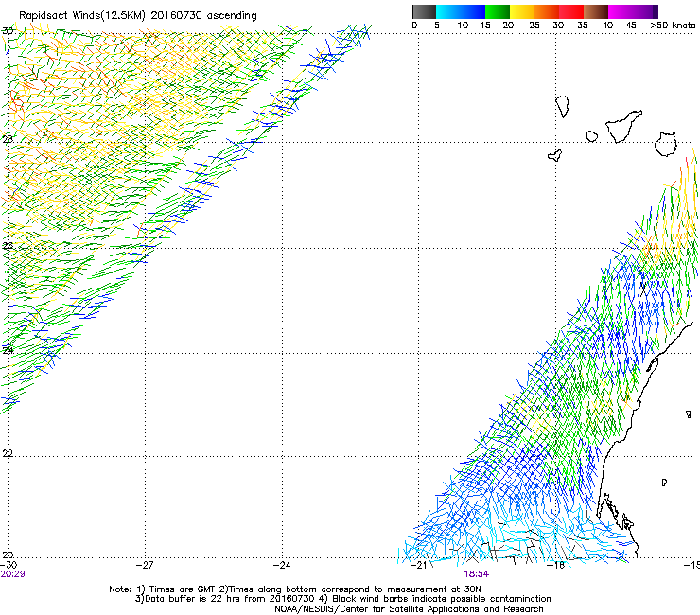Click the "-21" longitude axis label

click(419, 565)
